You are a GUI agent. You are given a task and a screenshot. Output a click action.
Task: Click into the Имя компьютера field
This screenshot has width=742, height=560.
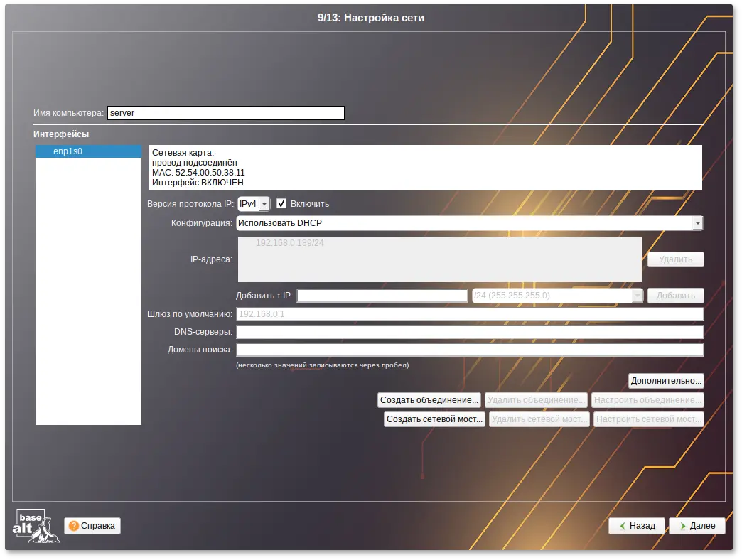(x=225, y=113)
